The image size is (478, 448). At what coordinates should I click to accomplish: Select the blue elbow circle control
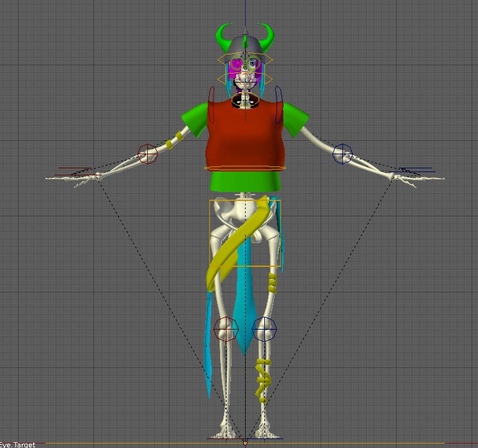pos(342,154)
